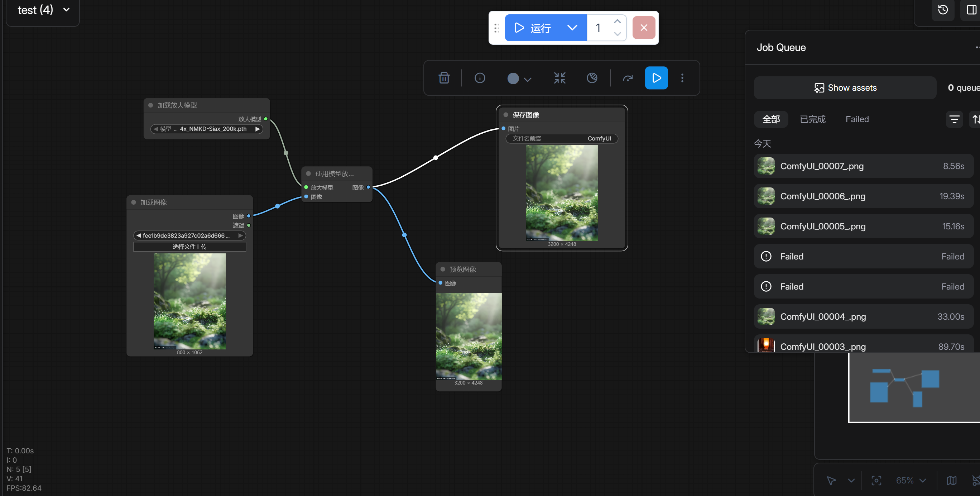
Task: Open node info icon in toolbar
Action: click(x=480, y=78)
